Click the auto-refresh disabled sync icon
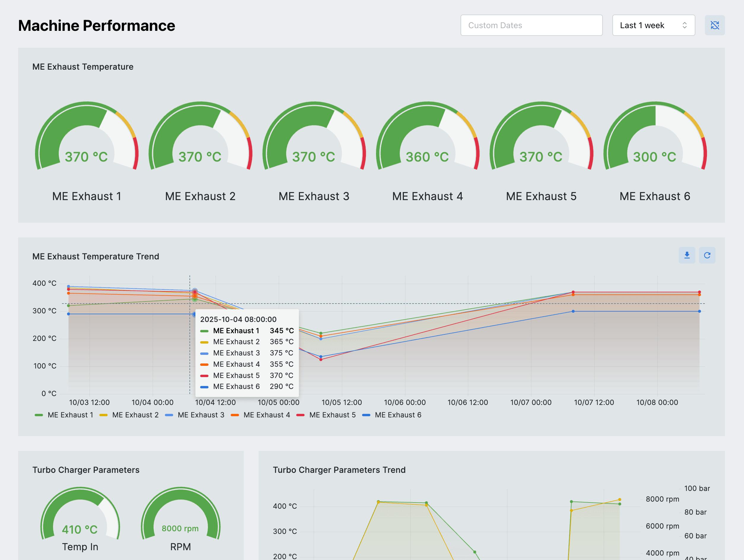744x560 pixels. 714,25
